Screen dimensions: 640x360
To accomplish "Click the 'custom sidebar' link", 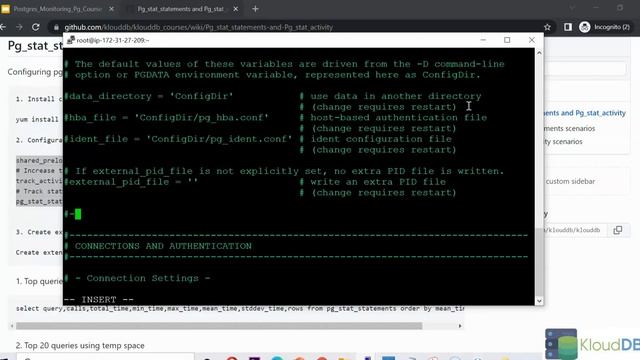I will click(x=570, y=181).
